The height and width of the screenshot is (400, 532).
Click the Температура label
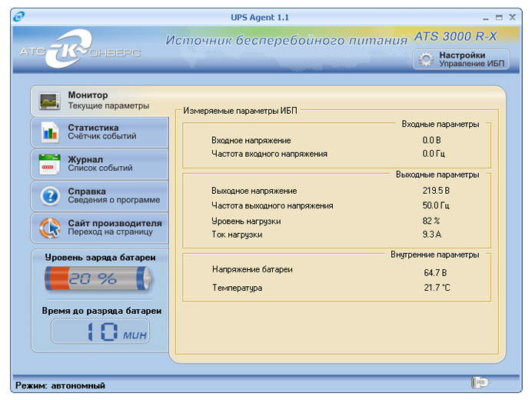[238, 288]
